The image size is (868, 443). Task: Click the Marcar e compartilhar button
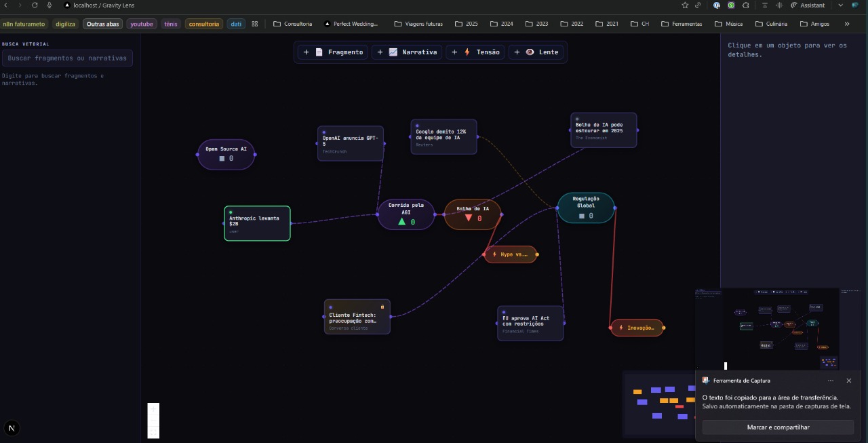coord(777,427)
